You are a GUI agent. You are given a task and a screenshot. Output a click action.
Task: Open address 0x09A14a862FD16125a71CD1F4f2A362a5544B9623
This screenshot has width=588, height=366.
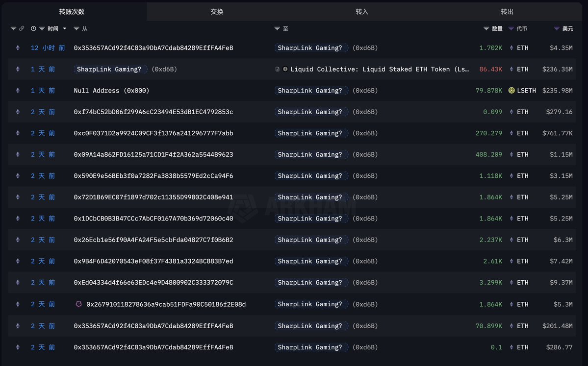click(153, 154)
